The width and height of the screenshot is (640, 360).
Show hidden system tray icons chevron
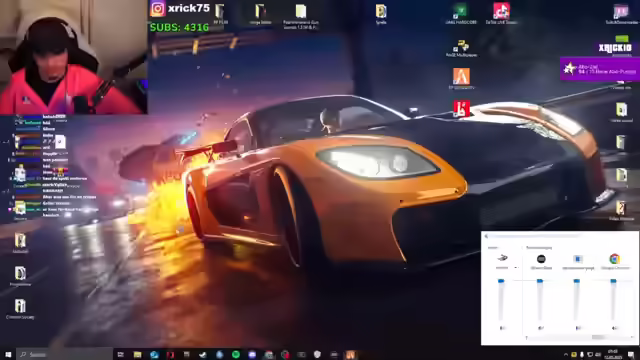coord(566,355)
